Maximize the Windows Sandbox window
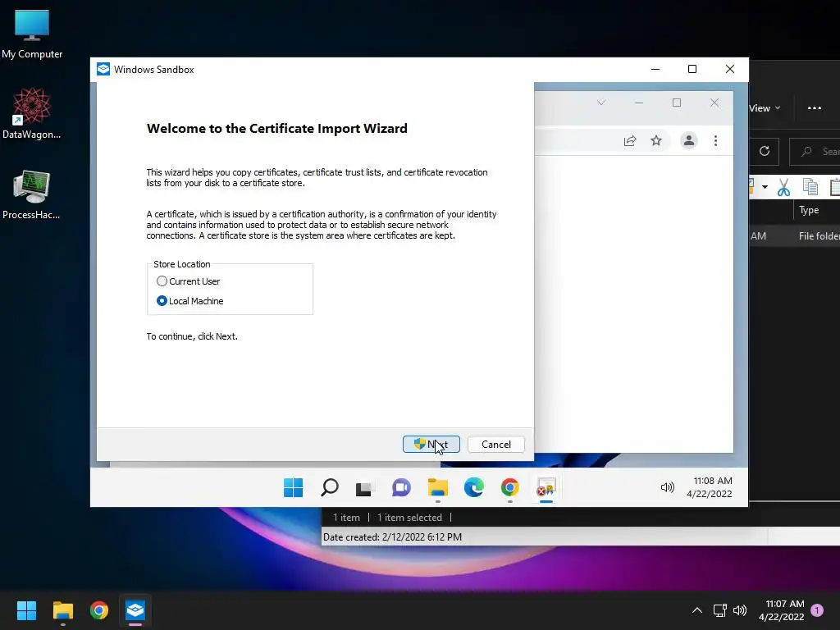 click(692, 69)
